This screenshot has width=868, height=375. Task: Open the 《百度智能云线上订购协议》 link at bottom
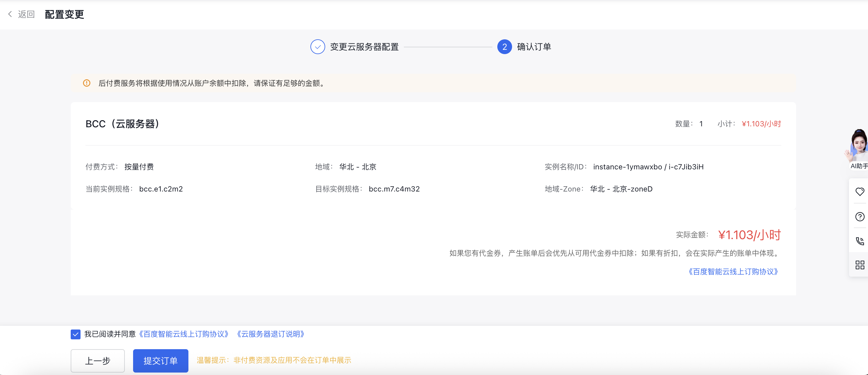(x=183, y=334)
